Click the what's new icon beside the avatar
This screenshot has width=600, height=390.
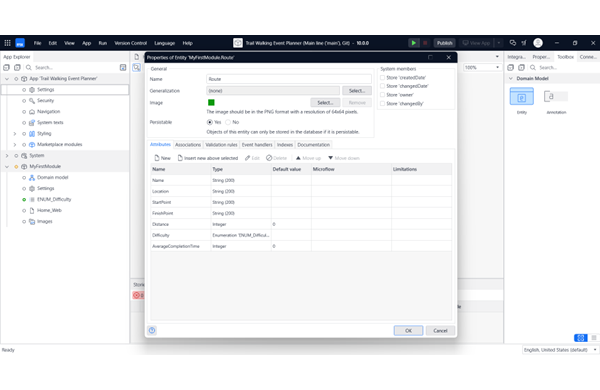[x=524, y=43]
